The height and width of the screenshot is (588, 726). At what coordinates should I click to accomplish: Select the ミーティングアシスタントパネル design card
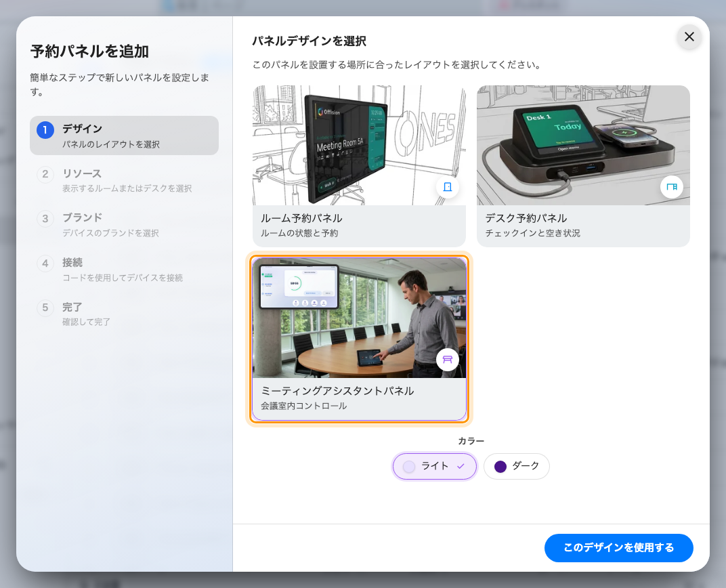(359, 339)
